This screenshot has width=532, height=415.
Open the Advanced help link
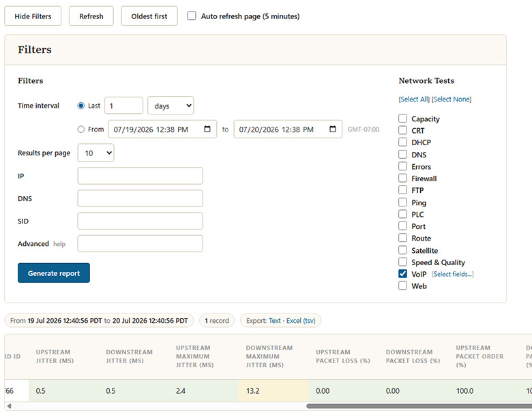(x=59, y=244)
